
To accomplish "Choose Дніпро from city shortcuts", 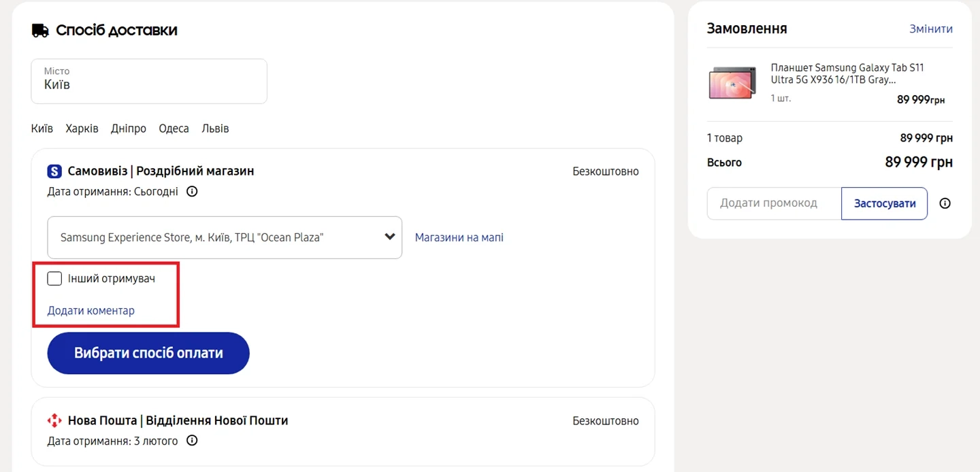I will 128,129.
